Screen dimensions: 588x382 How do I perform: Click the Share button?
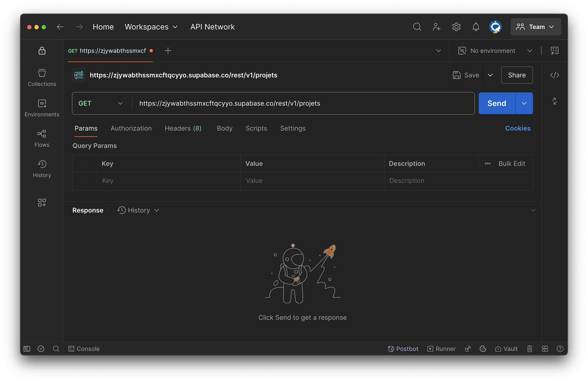(517, 75)
